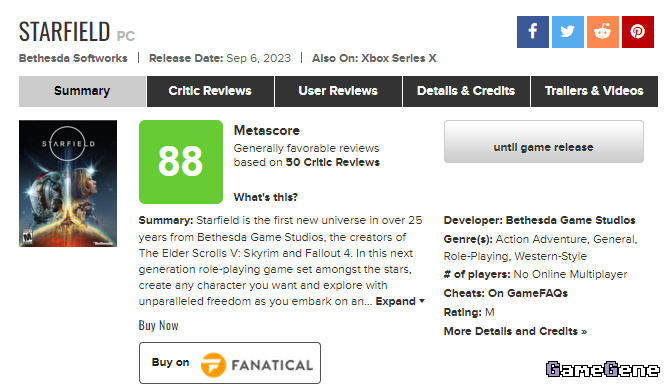The height and width of the screenshot is (385, 668).
Task: Go to Details & Credits tab
Action: 466,91
